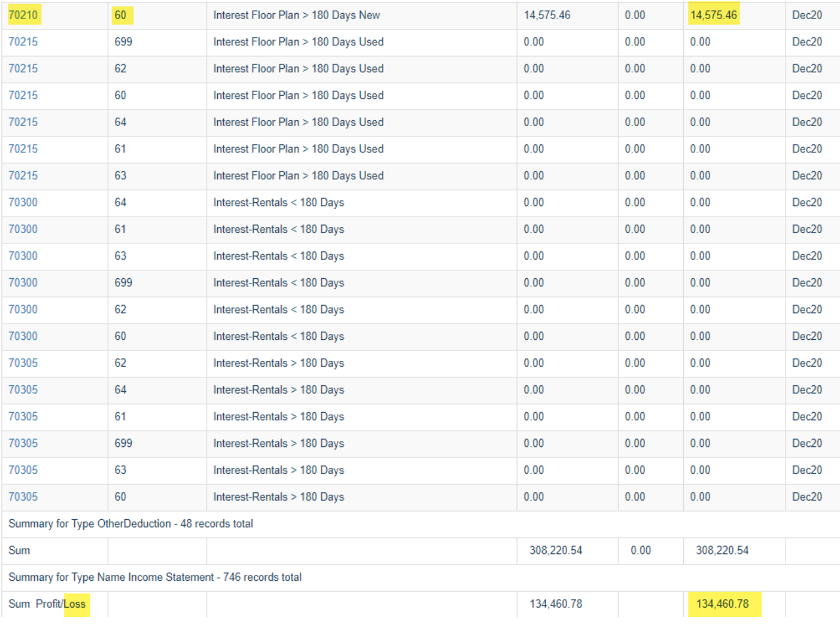Open account 70300 with department 699

point(23,283)
